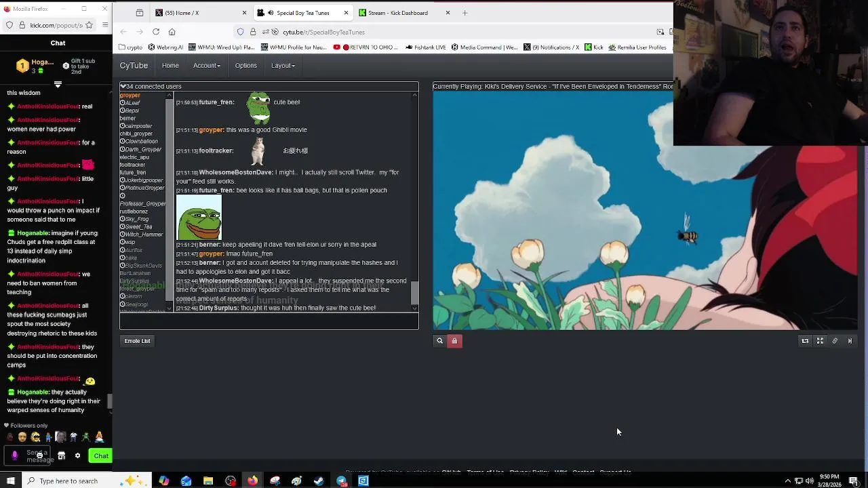Open Steam from the taskbar

[x=319, y=481]
